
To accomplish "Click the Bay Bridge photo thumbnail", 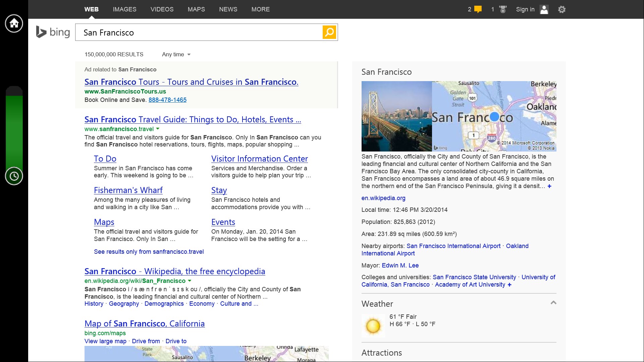I will (x=396, y=116).
